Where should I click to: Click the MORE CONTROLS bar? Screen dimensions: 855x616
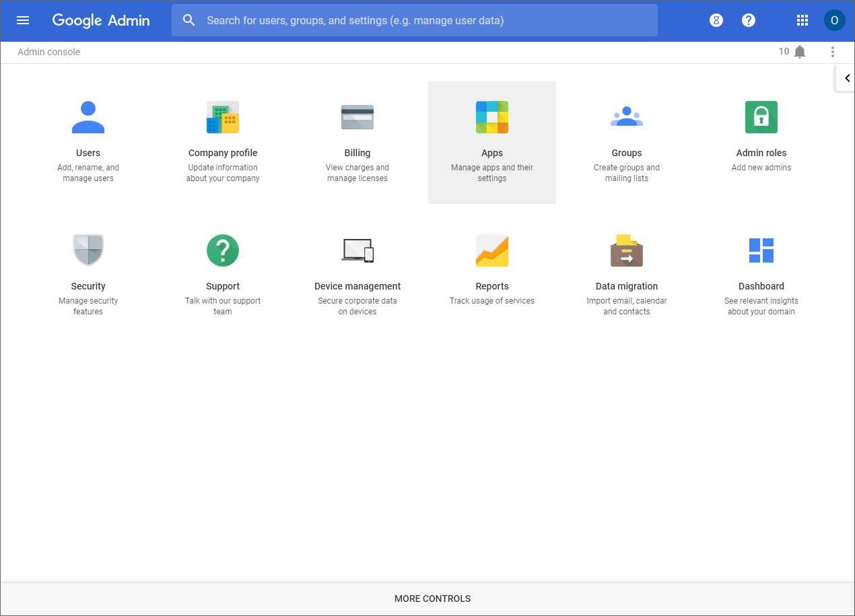pyautogui.click(x=432, y=598)
